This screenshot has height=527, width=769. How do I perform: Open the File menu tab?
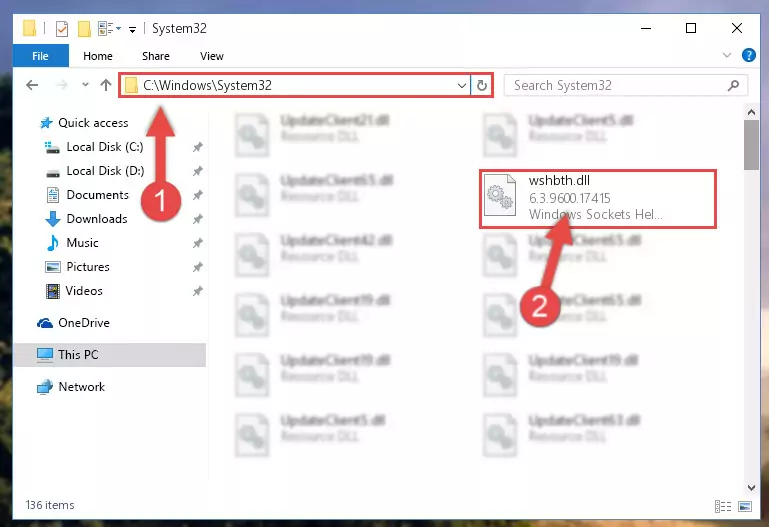tap(41, 56)
